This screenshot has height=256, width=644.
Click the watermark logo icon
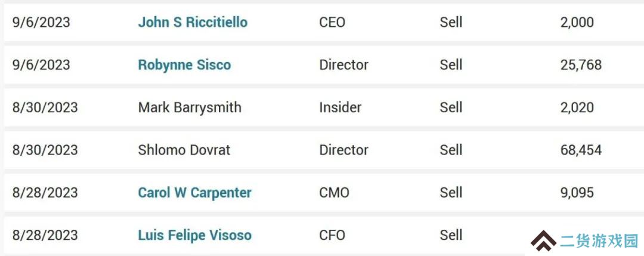[x=543, y=241]
